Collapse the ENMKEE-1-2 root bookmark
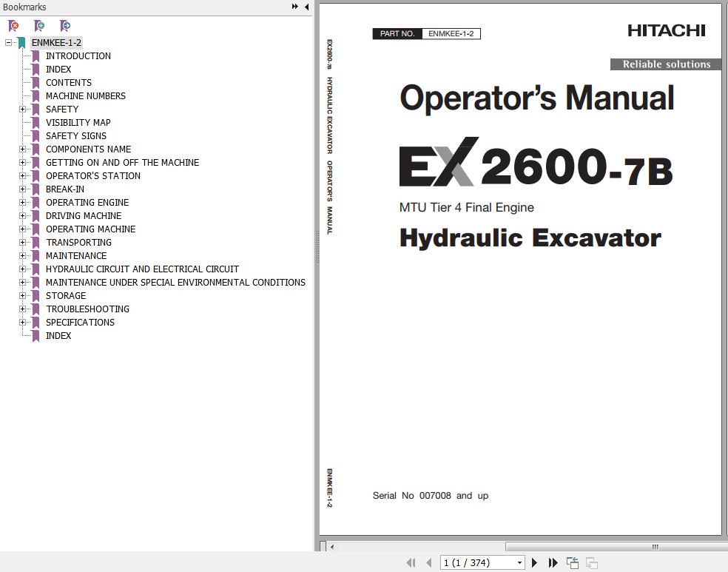The image size is (728, 572). pos(8,43)
